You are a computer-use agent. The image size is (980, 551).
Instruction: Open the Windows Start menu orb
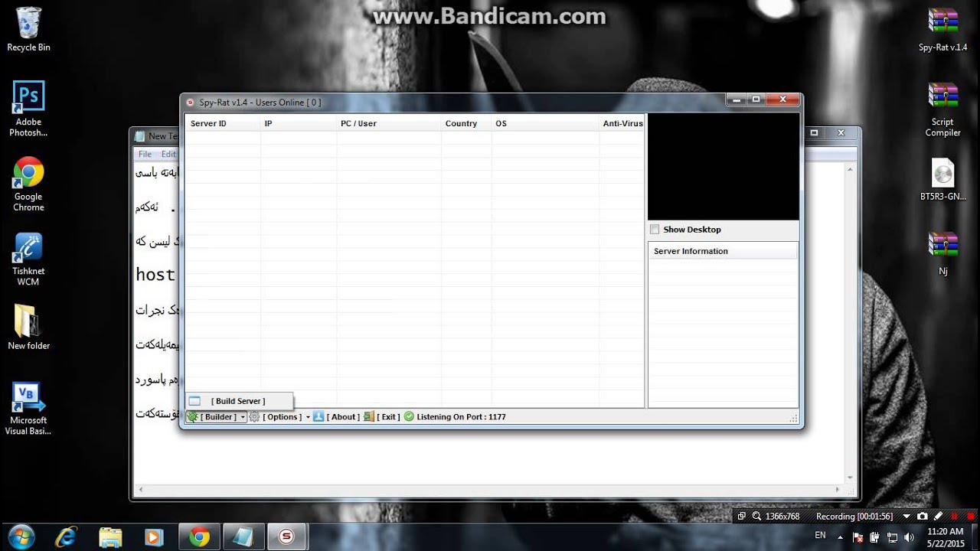[21, 536]
